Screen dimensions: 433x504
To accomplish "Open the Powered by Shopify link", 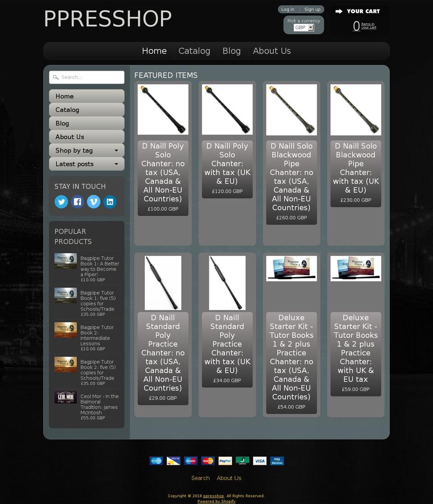I will click(x=216, y=501).
